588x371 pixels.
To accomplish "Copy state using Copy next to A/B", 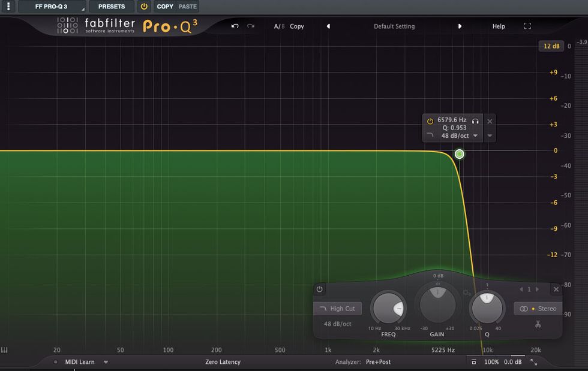I will click(x=296, y=26).
